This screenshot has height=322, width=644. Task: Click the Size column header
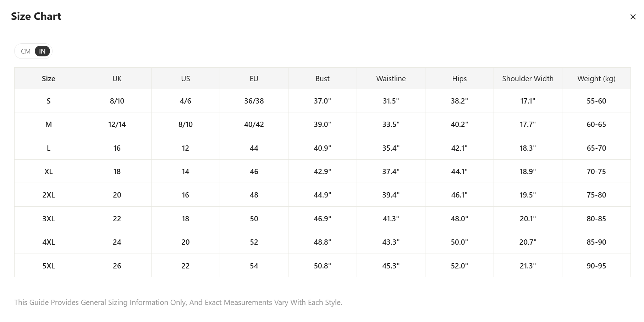pos(49,79)
